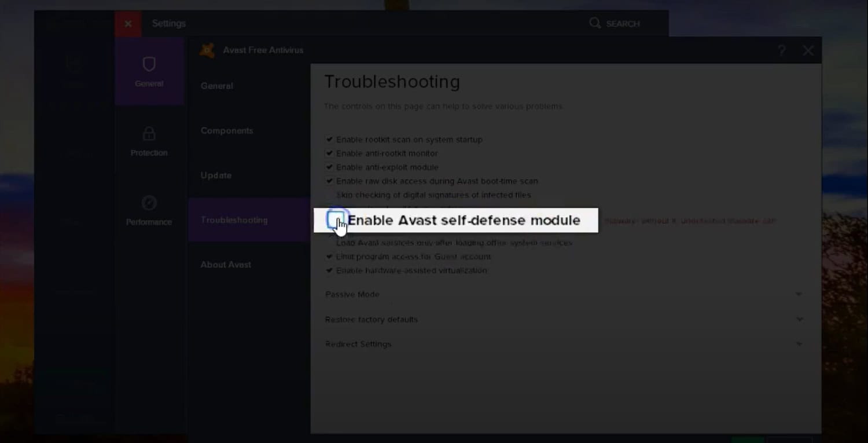Click the Troubleshooting page heading

tap(392, 82)
